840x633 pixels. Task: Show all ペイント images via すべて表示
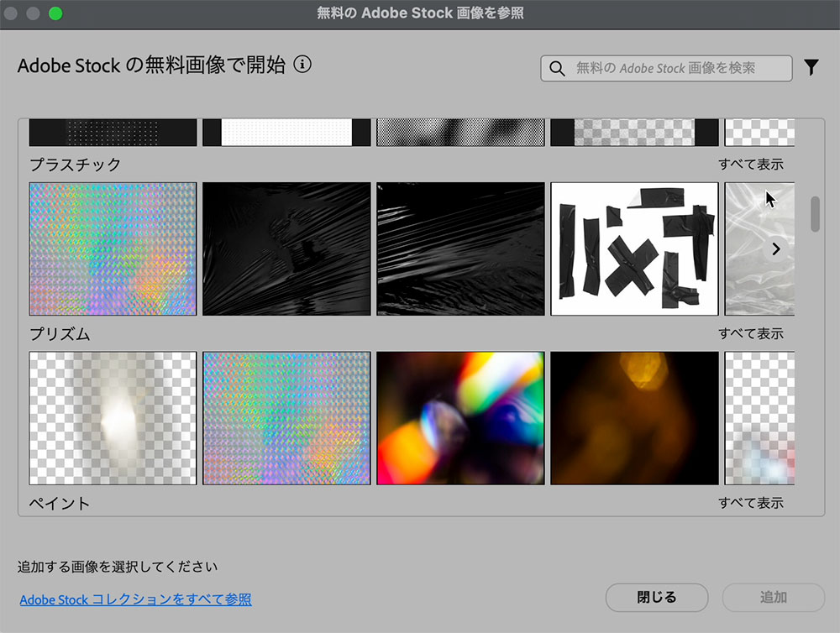(x=750, y=503)
